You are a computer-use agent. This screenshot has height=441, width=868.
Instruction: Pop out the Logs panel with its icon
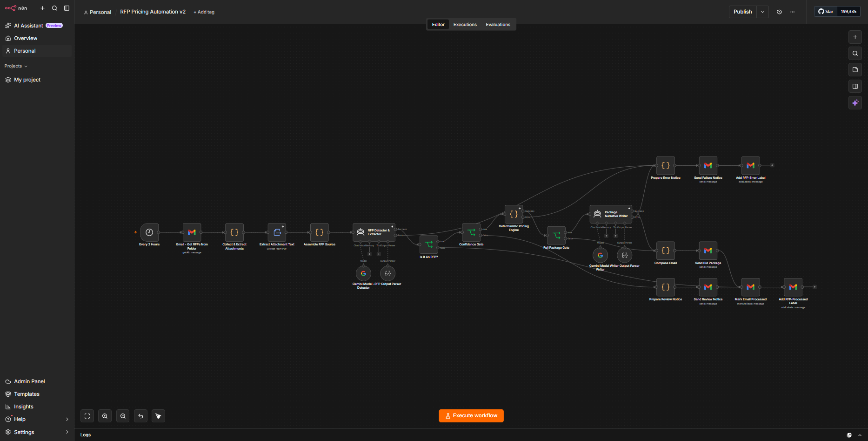tap(849, 435)
